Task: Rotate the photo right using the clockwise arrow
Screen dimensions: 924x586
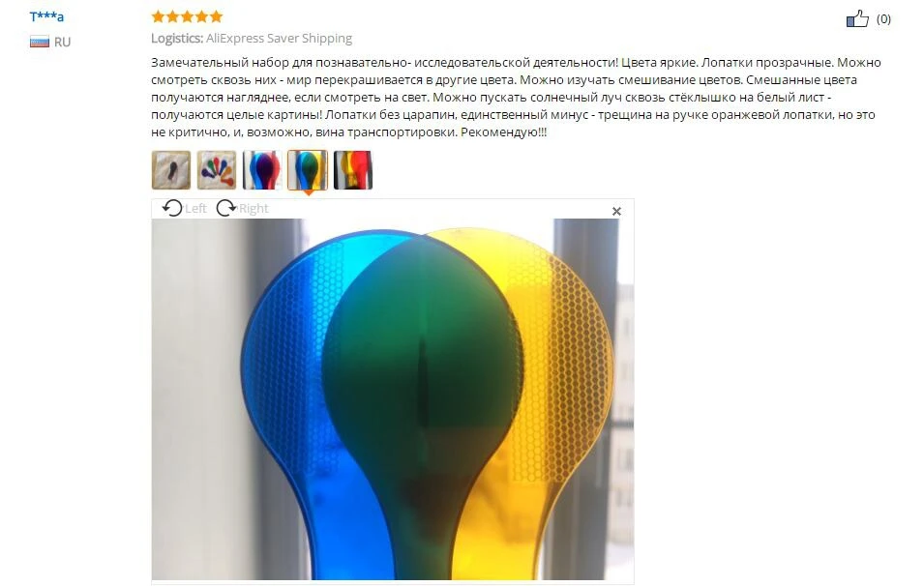Action: [225, 208]
